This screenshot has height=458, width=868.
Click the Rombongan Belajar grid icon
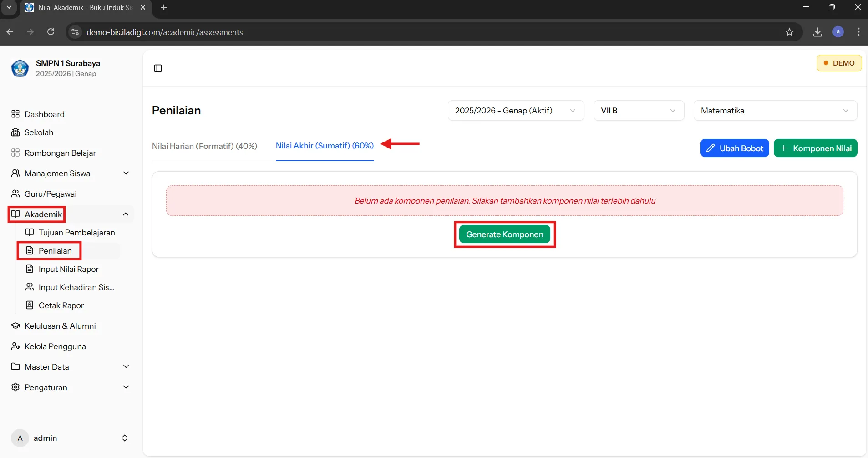tap(15, 153)
